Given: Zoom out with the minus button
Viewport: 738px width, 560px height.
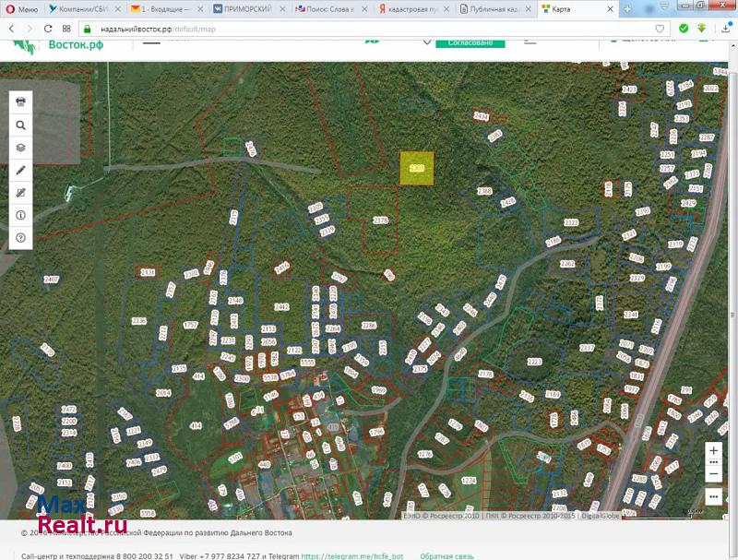Looking at the screenshot, I should pos(713,473).
